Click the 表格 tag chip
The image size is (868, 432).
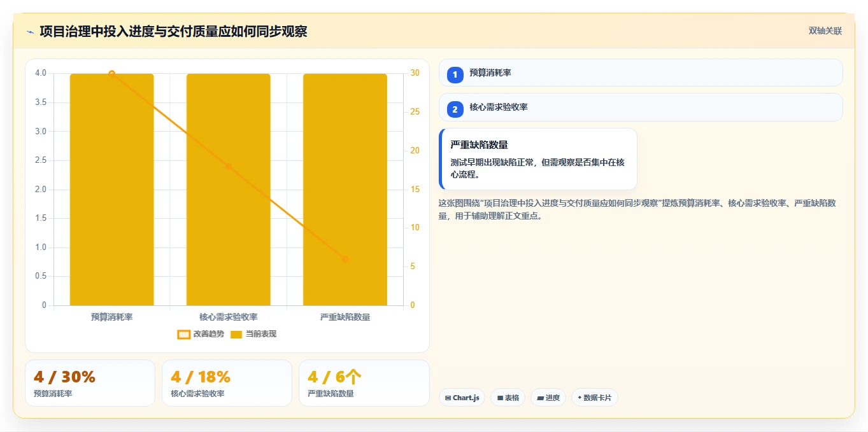[508, 398]
